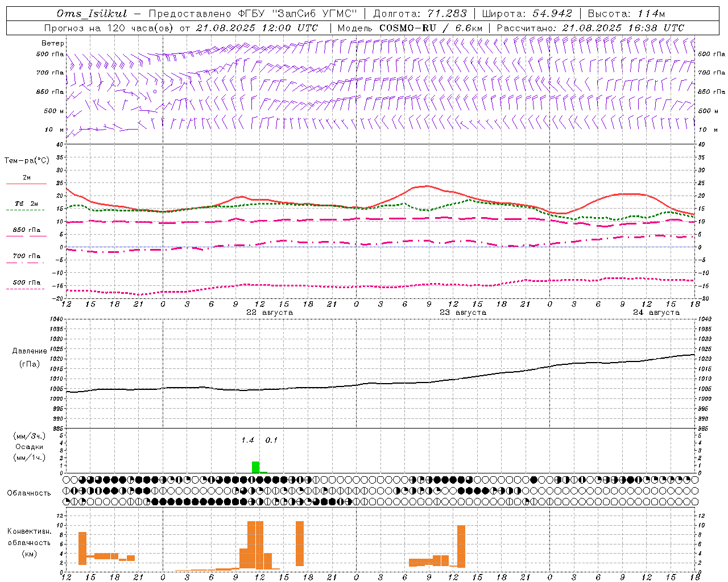The width and height of the screenshot is (728, 582).
Task: Click the orange convective bar near hour 18 on 22 августа
Action: pos(300,544)
